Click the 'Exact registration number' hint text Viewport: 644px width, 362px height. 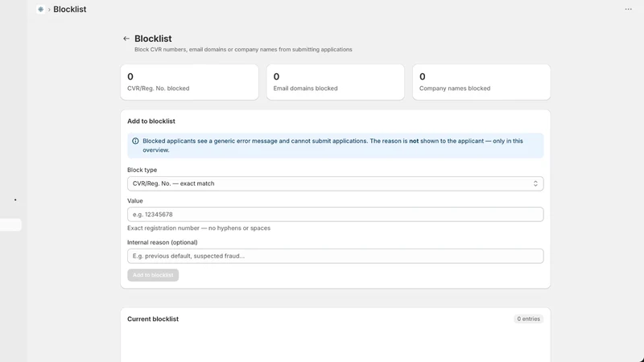pyautogui.click(x=199, y=228)
